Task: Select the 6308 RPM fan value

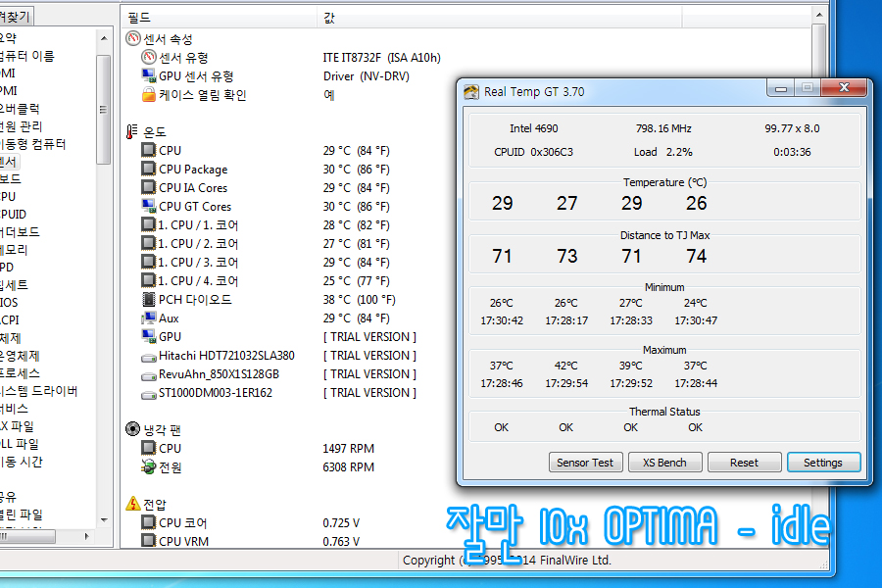Action: click(348, 467)
